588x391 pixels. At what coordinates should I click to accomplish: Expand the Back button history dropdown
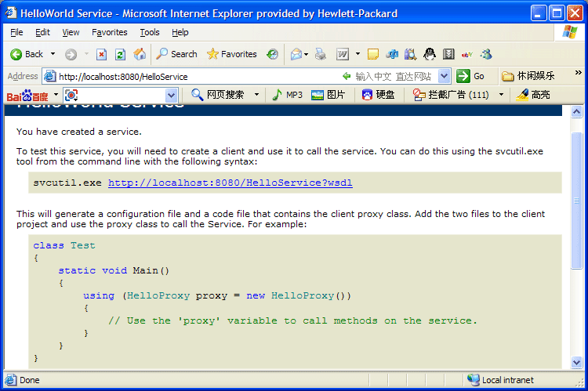tap(53, 54)
